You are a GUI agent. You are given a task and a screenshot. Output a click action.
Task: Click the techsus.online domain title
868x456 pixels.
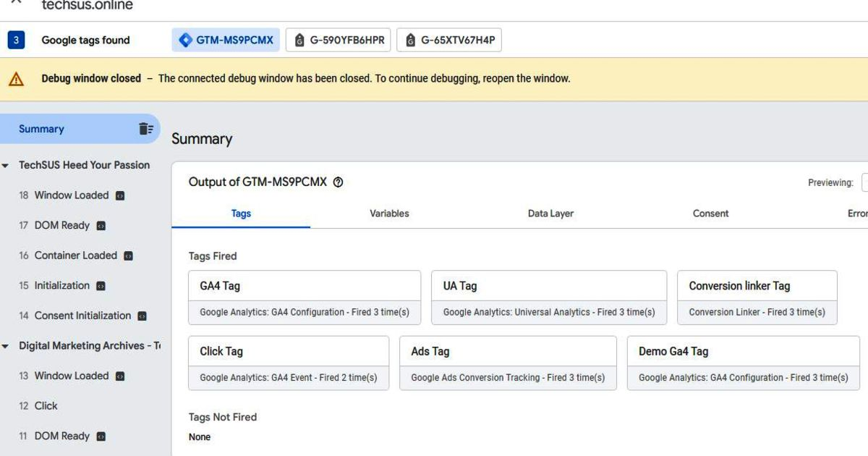(88, 5)
